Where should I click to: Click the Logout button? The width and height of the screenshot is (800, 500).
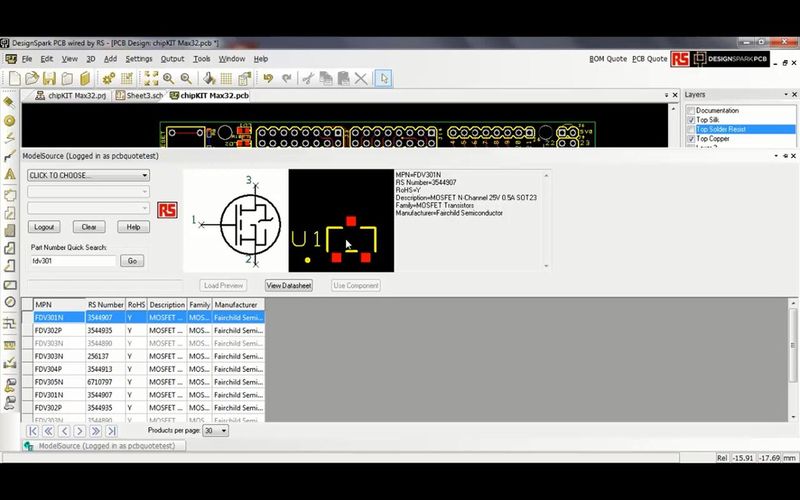pyautogui.click(x=44, y=227)
